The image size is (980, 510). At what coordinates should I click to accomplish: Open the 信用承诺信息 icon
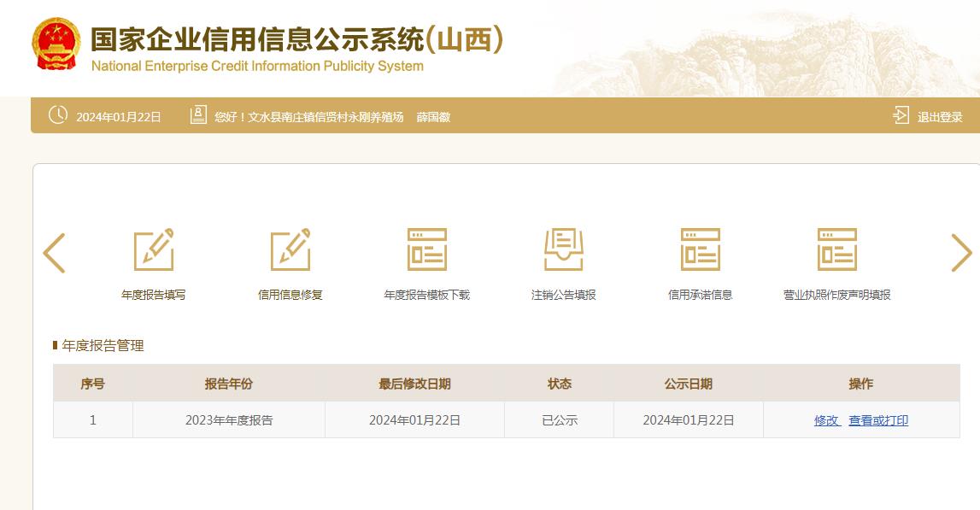700,249
